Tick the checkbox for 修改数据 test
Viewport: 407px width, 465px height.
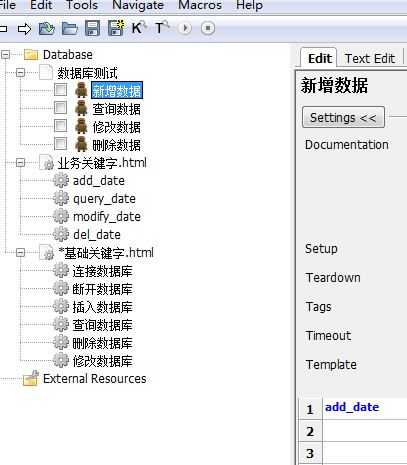point(60,126)
